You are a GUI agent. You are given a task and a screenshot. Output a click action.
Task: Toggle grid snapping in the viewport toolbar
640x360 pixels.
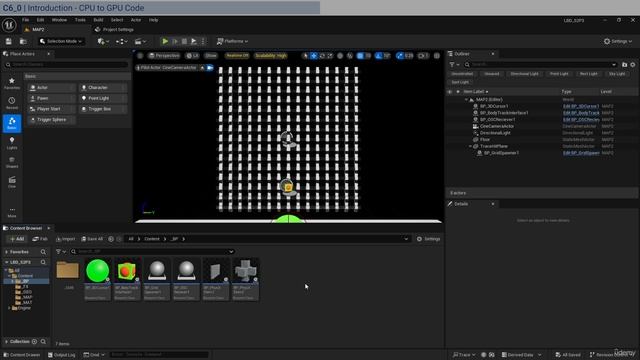pos(360,56)
